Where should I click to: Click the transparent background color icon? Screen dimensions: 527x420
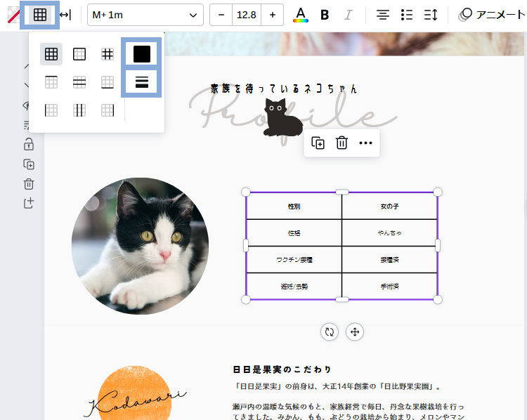click(x=13, y=15)
